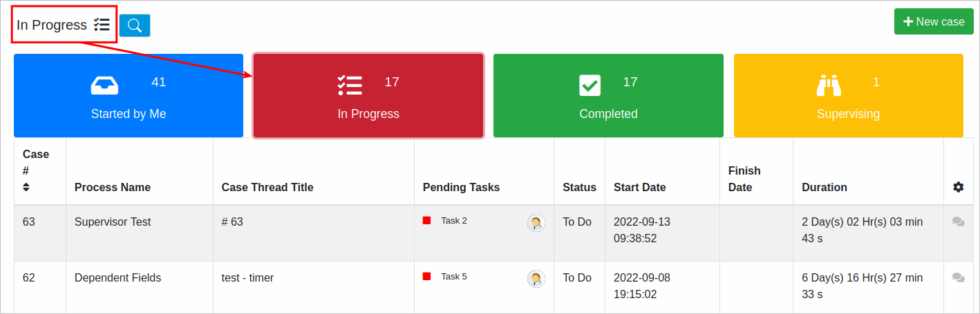Open the table settings gear
This screenshot has height=314, width=980.
[958, 187]
